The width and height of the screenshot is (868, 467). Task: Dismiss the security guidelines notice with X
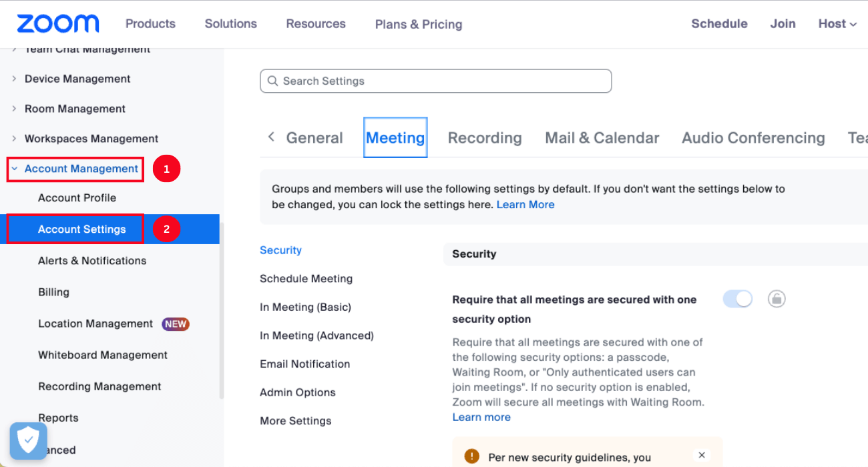coord(702,455)
